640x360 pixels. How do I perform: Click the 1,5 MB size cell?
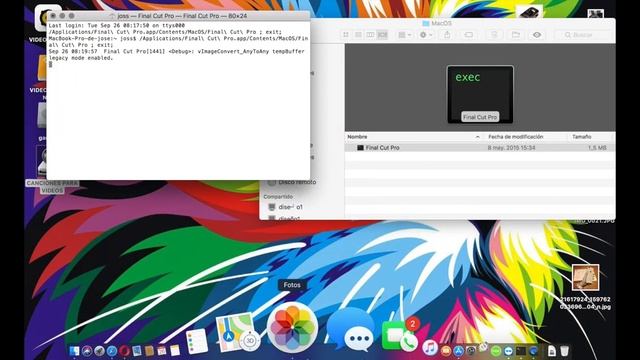(597, 148)
